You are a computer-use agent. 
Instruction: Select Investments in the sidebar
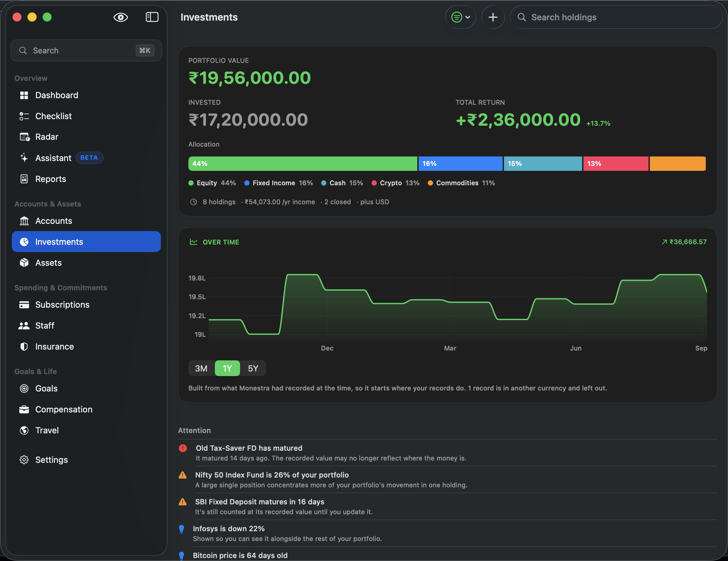pyautogui.click(x=86, y=242)
